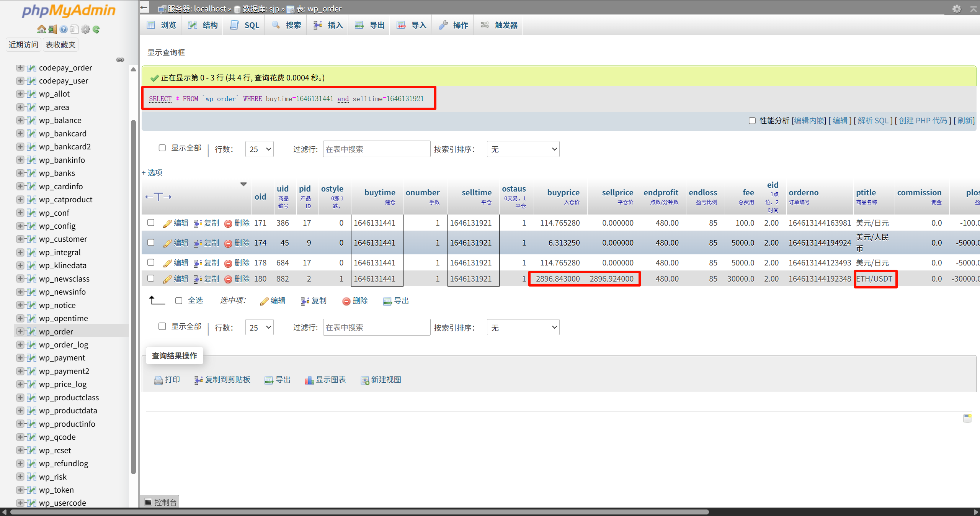Select row checkbox for oid 178
The height and width of the screenshot is (516, 980).
(x=151, y=262)
